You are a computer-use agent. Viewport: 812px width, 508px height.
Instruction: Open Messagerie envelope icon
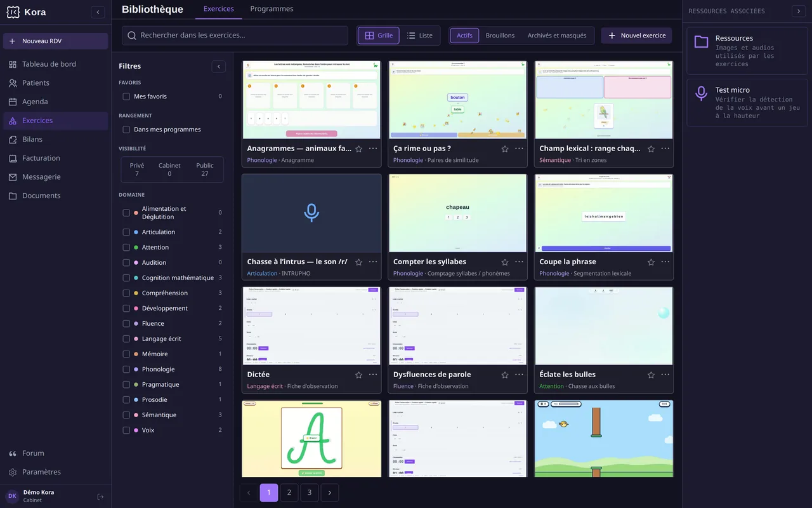(x=13, y=177)
